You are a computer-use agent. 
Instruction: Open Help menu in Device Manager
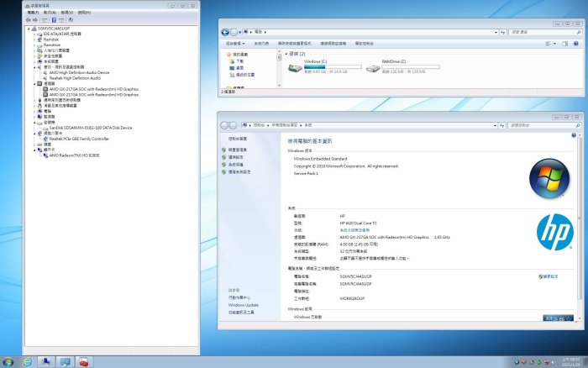coord(84,13)
